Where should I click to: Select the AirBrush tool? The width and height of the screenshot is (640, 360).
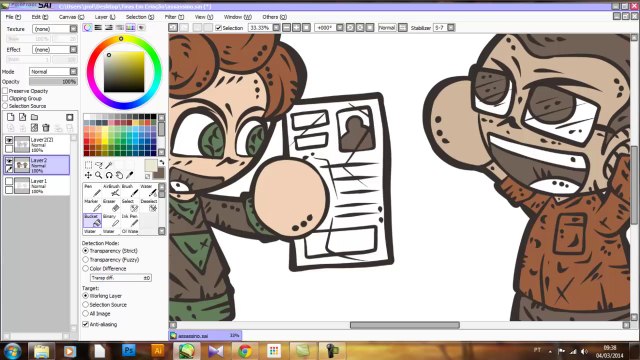click(x=111, y=190)
